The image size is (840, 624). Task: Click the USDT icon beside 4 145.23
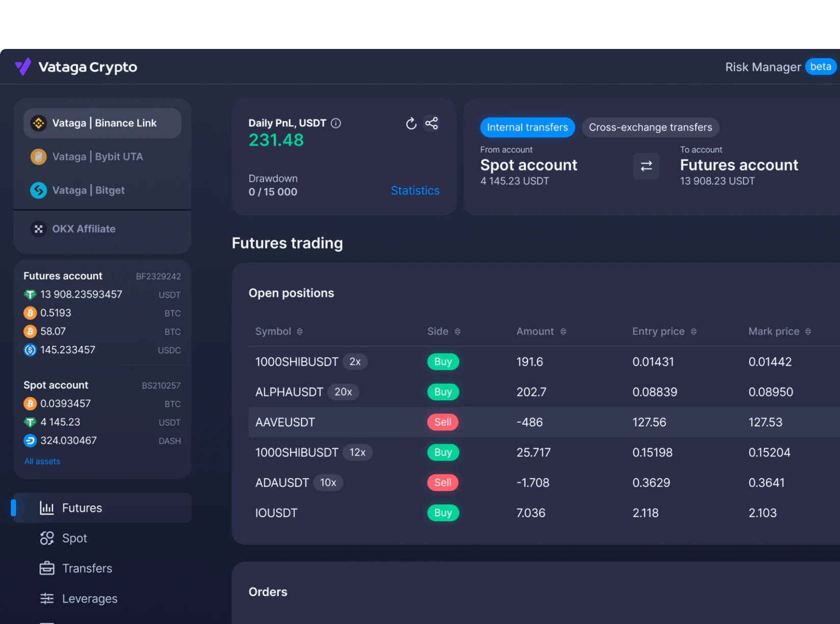coord(30,422)
